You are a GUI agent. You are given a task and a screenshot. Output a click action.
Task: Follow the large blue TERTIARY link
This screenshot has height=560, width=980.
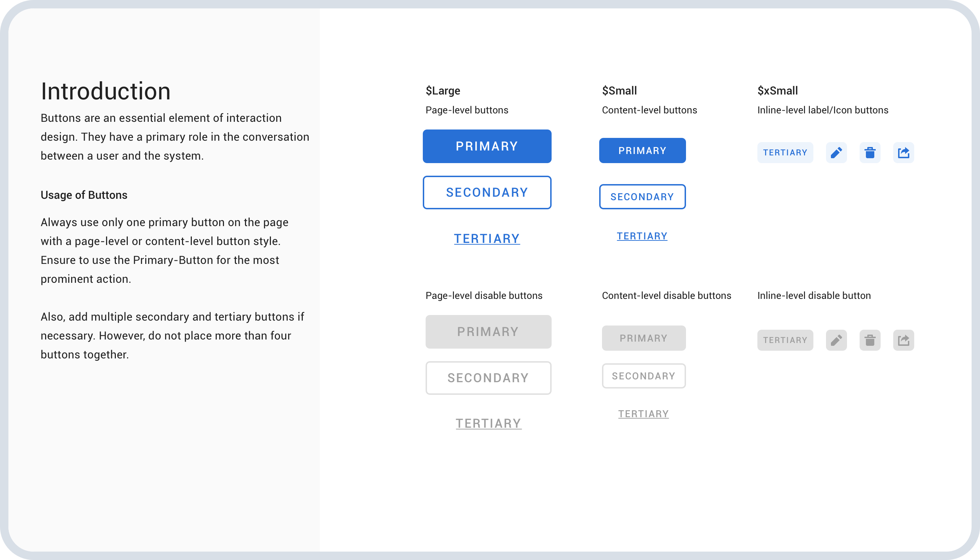tap(487, 238)
